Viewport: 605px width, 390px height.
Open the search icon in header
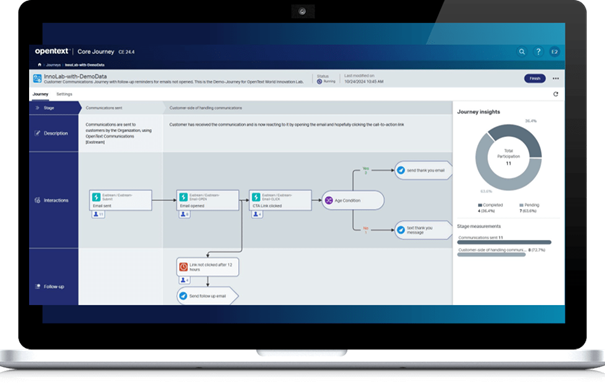522,52
